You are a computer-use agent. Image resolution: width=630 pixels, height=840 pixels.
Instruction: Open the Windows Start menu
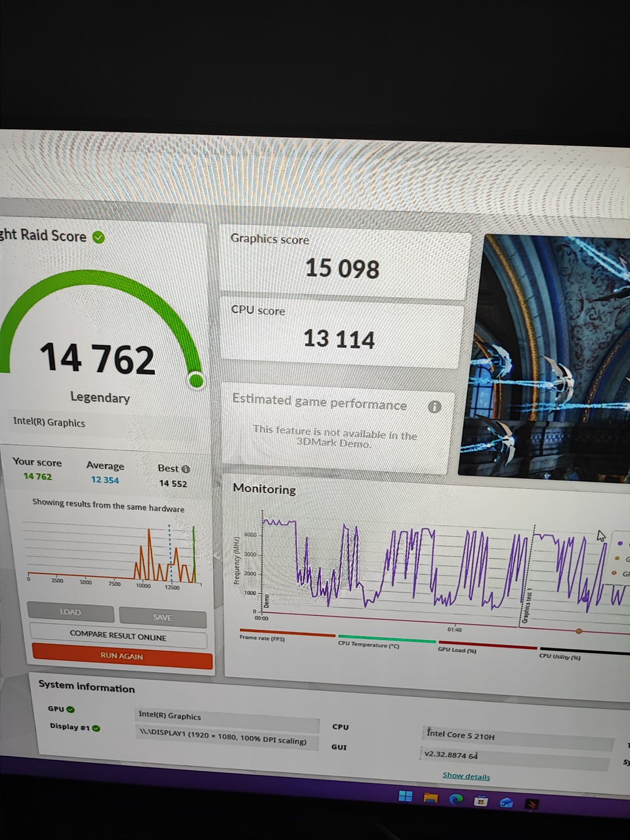(406, 796)
